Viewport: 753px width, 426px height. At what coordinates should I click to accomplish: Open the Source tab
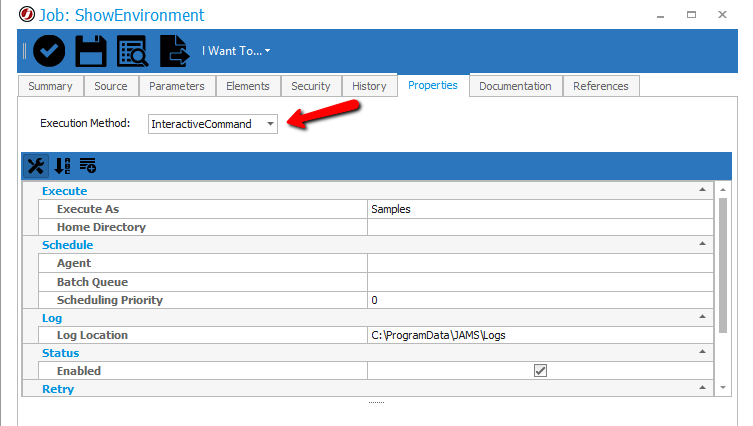pos(111,86)
